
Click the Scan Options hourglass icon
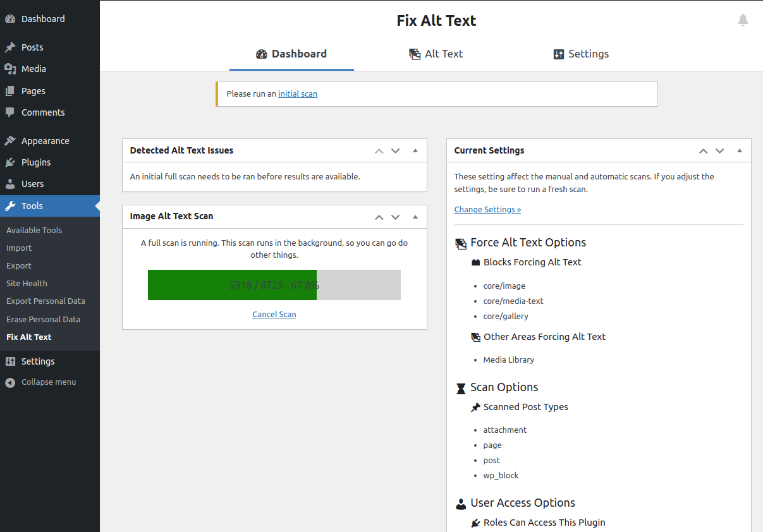point(461,388)
